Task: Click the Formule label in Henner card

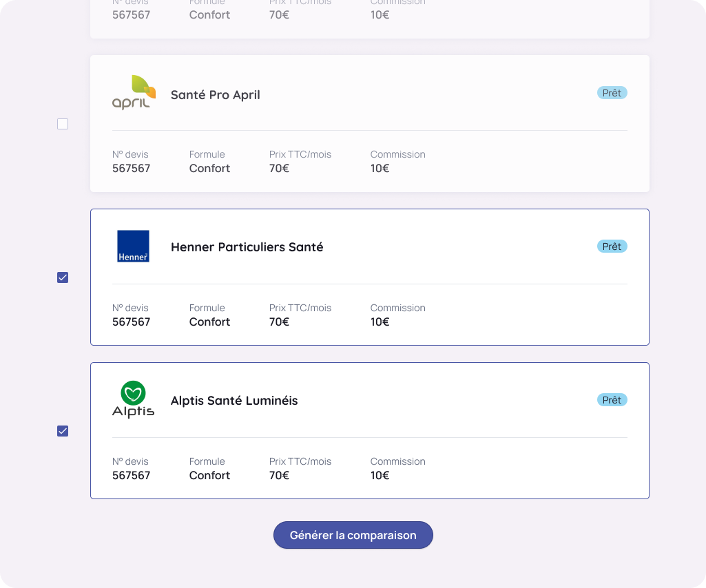Action: pos(207,308)
